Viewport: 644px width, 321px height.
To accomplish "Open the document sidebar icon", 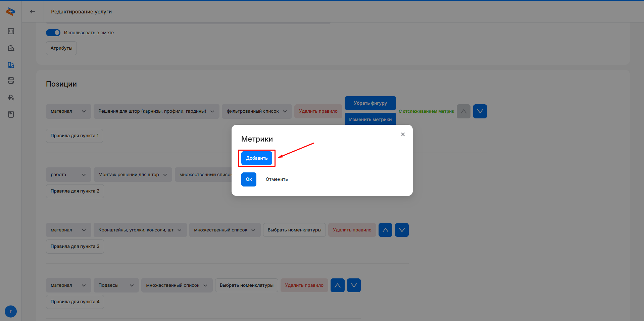I will pos(11,114).
